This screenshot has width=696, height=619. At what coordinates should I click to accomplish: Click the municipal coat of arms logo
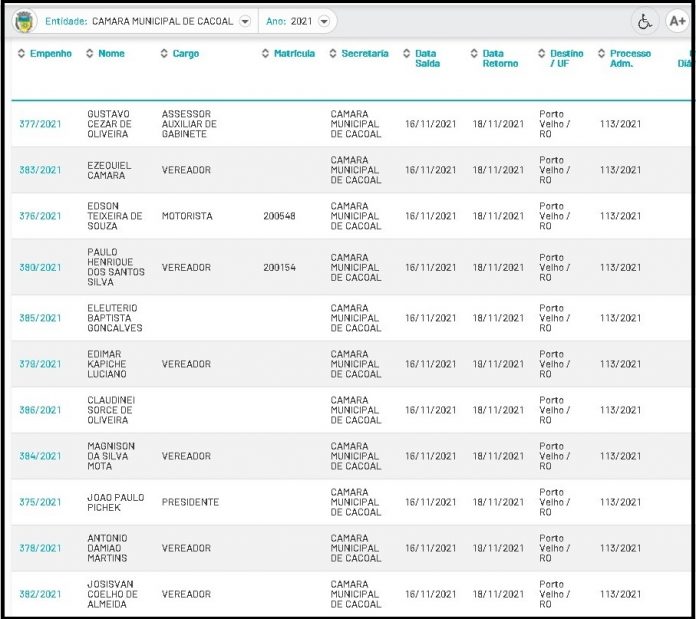24,21
